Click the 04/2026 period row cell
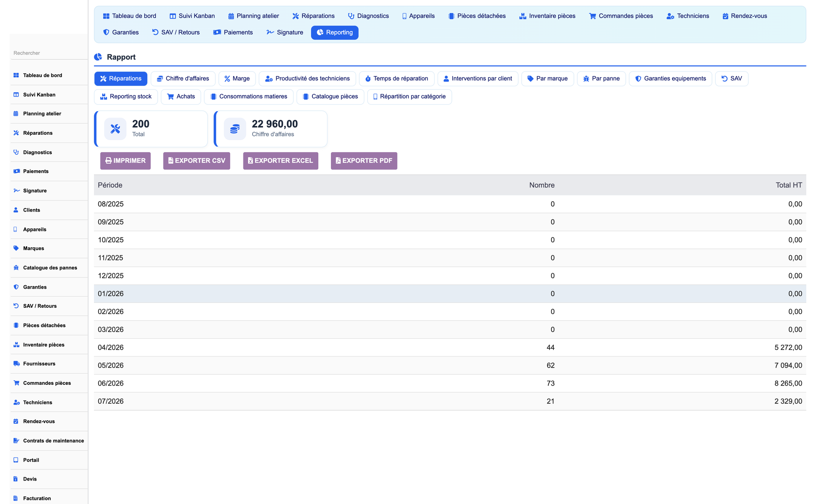This screenshot has height=504, width=814. coord(111,347)
